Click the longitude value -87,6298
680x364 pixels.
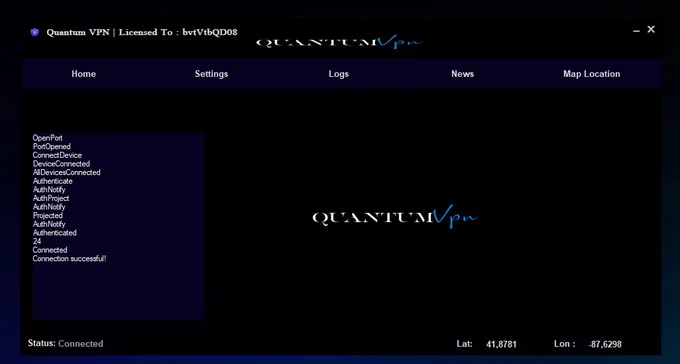click(x=605, y=344)
